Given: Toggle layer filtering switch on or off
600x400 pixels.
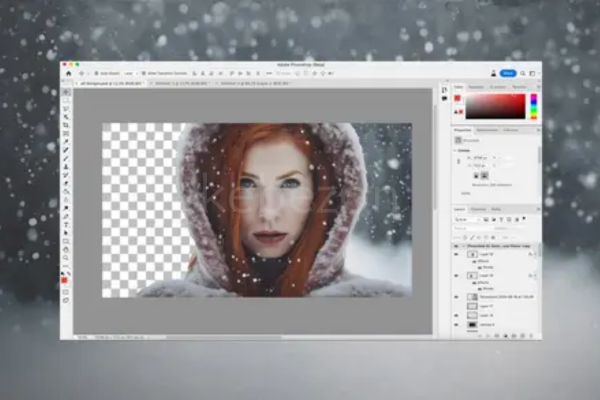Looking at the screenshot, I should (x=524, y=219).
